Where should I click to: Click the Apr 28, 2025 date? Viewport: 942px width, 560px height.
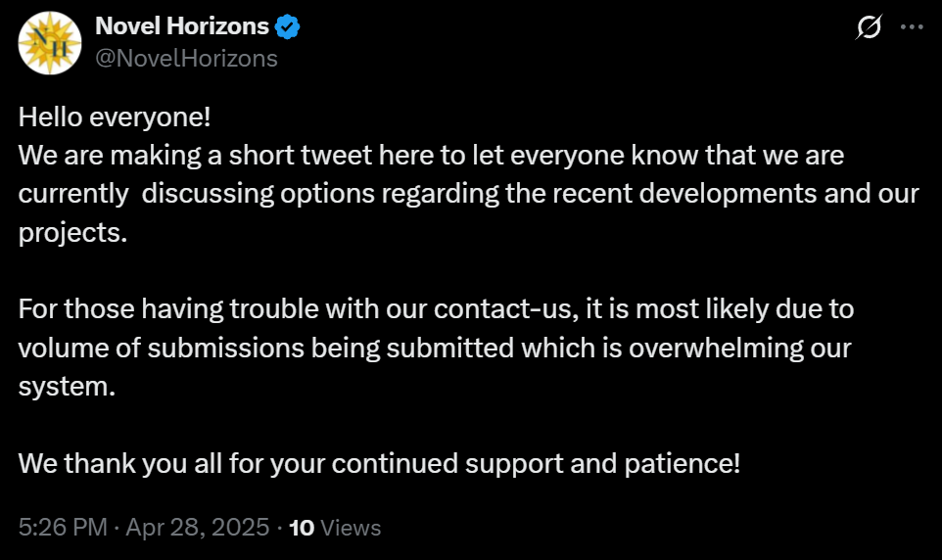coord(198,527)
